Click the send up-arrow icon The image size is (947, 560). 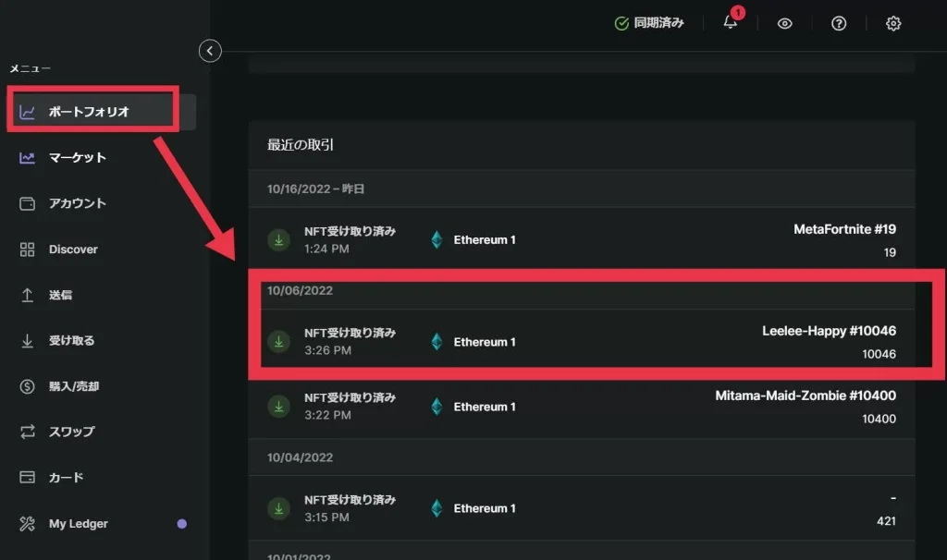(x=27, y=295)
